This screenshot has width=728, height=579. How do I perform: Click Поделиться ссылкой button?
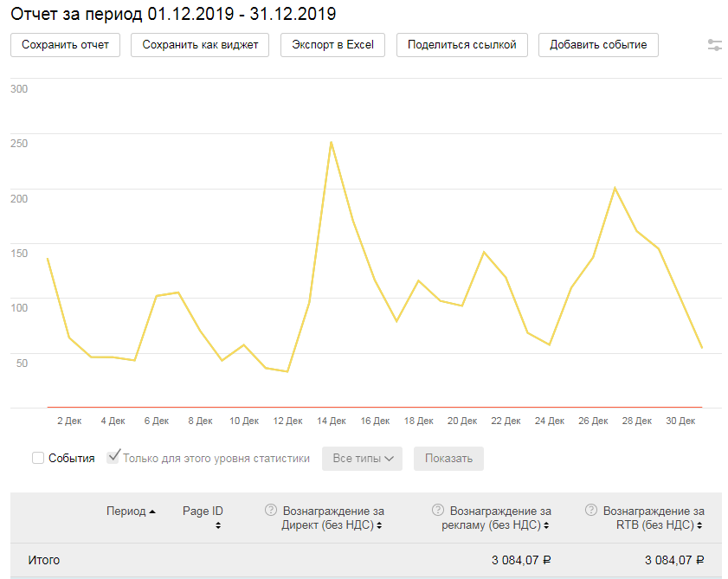click(x=461, y=45)
